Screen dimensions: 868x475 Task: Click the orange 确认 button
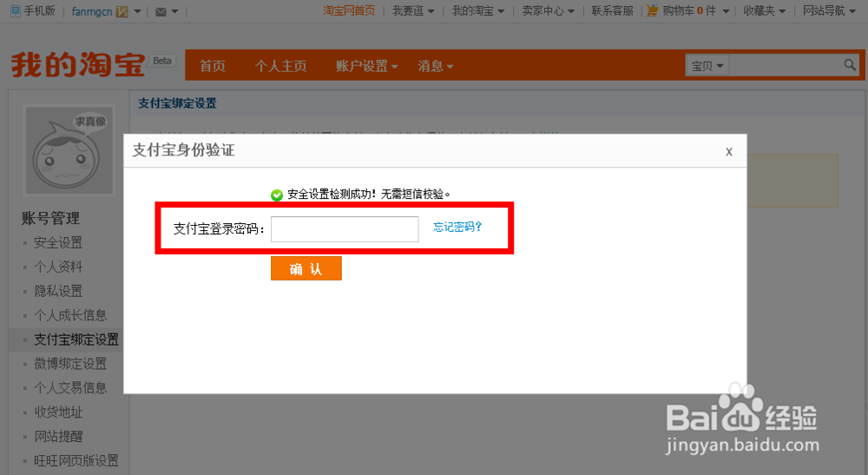click(x=306, y=268)
